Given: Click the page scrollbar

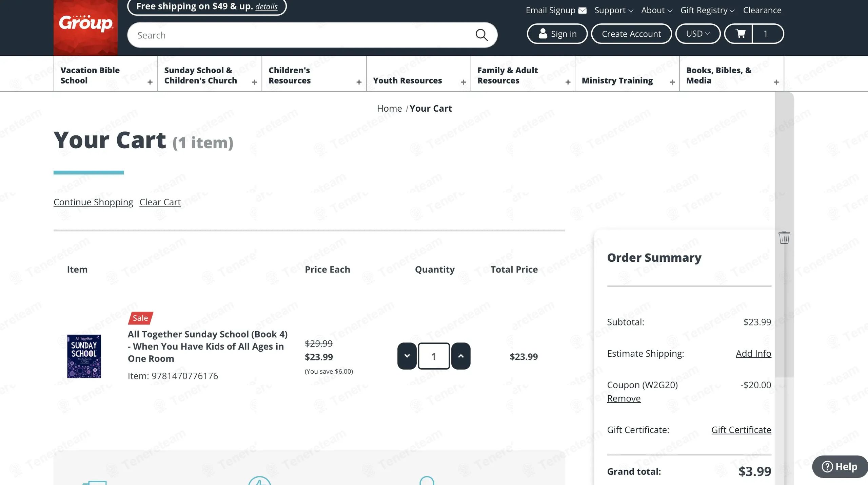Looking at the screenshot, I should click(784, 234).
